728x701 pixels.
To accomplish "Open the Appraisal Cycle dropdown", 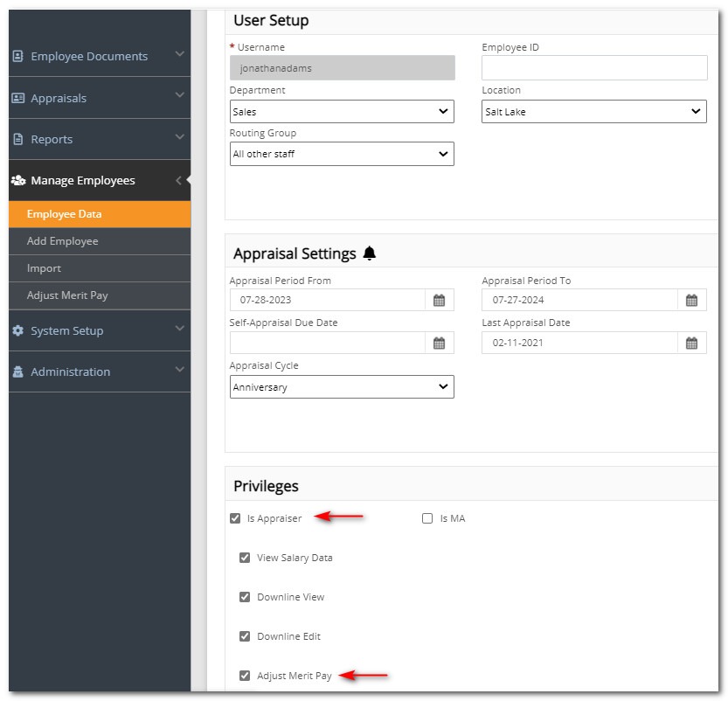I will click(x=341, y=386).
